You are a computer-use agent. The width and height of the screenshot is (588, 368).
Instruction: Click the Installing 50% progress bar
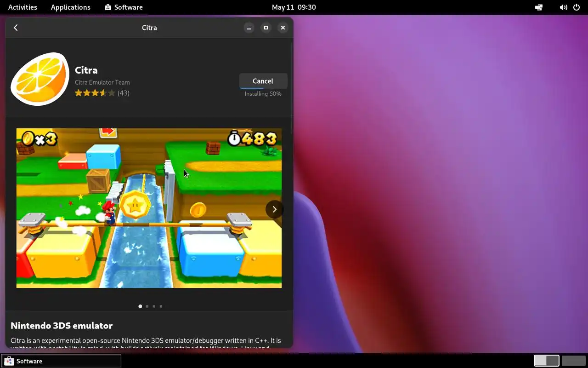coord(263,87)
